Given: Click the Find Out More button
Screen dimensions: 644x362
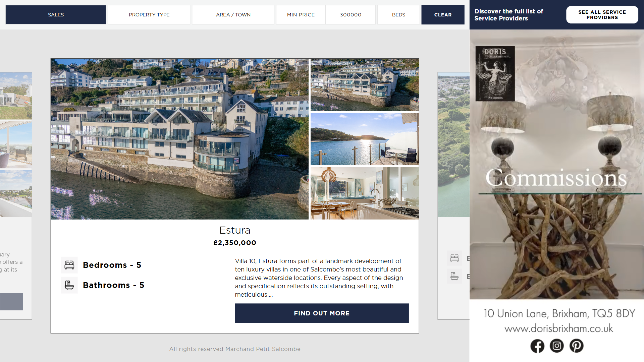Looking at the screenshot, I should [x=322, y=313].
